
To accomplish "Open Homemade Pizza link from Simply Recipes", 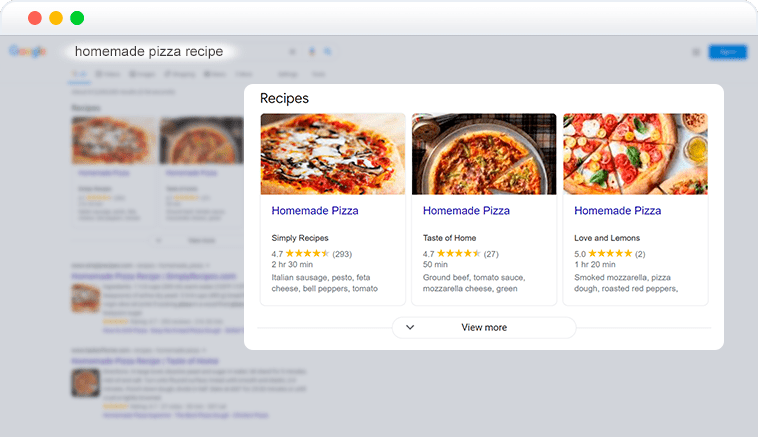I will [x=315, y=211].
